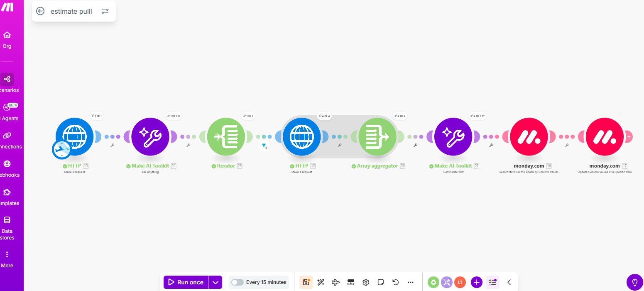644x291 pixels.
Task: Click the purple plus to add a module
Action: pos(476,282)
